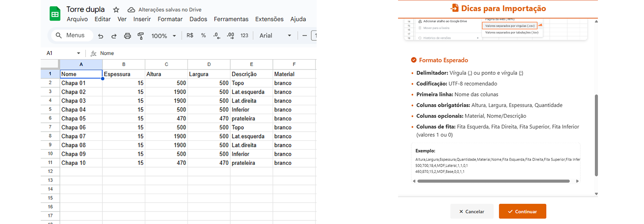Click the cloud save status icon

coord(131,9)
